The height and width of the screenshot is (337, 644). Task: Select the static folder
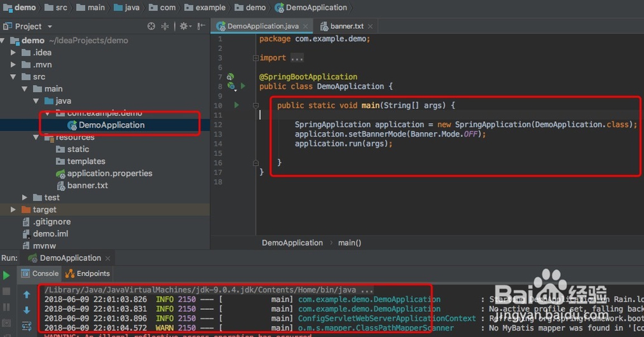[73, 149]
